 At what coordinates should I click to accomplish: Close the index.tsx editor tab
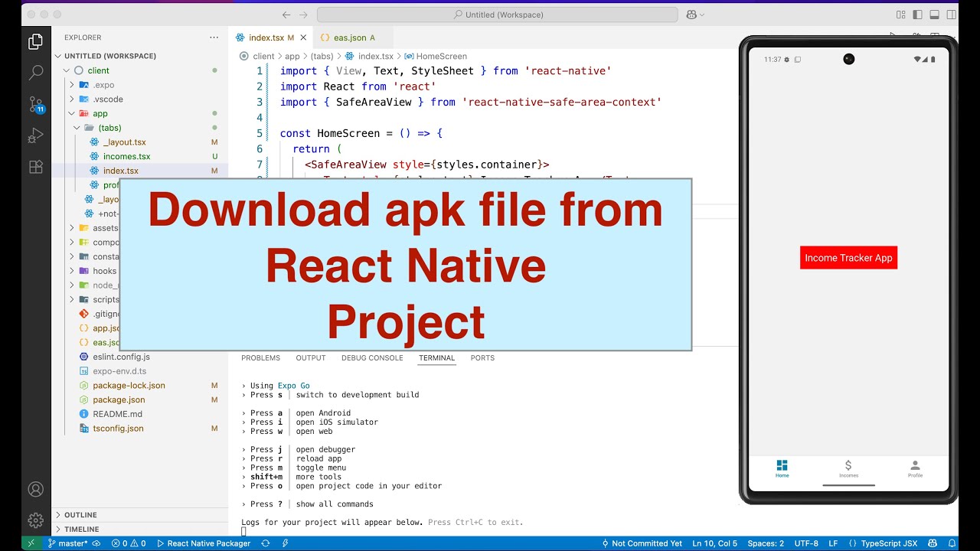303,37
